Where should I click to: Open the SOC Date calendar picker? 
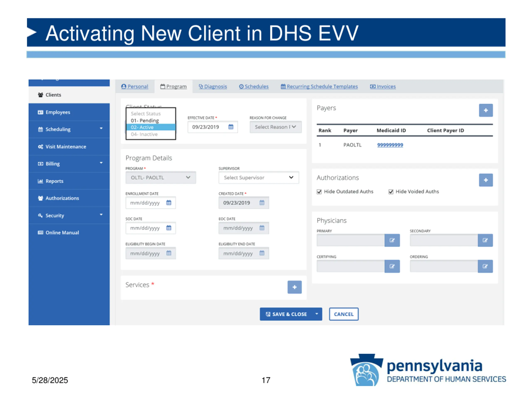[x=169, y=228]
